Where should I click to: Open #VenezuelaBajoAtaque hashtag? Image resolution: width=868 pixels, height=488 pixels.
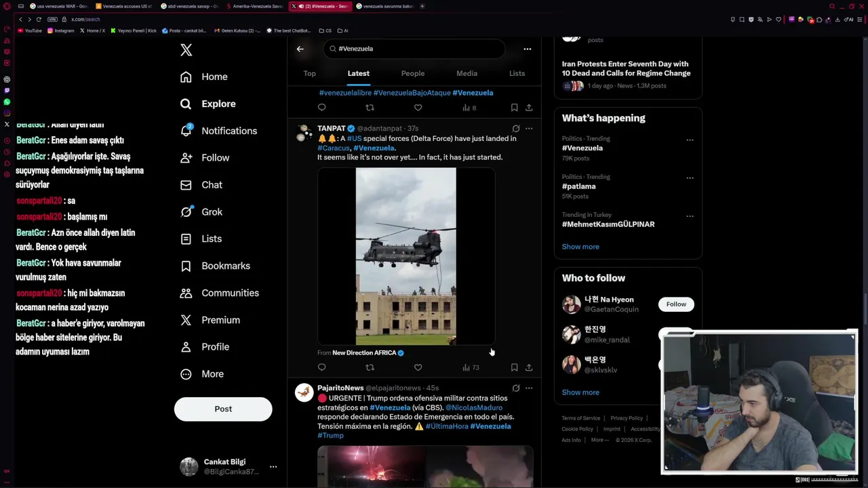point(412,93)
